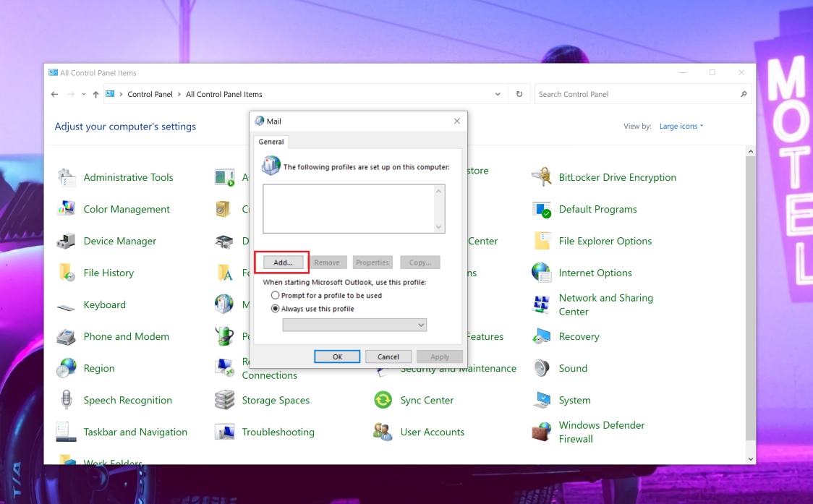Screen dimensions: 813x504
Task: Open Network and Sharing Center icon
Action: [x=542, y=304]
